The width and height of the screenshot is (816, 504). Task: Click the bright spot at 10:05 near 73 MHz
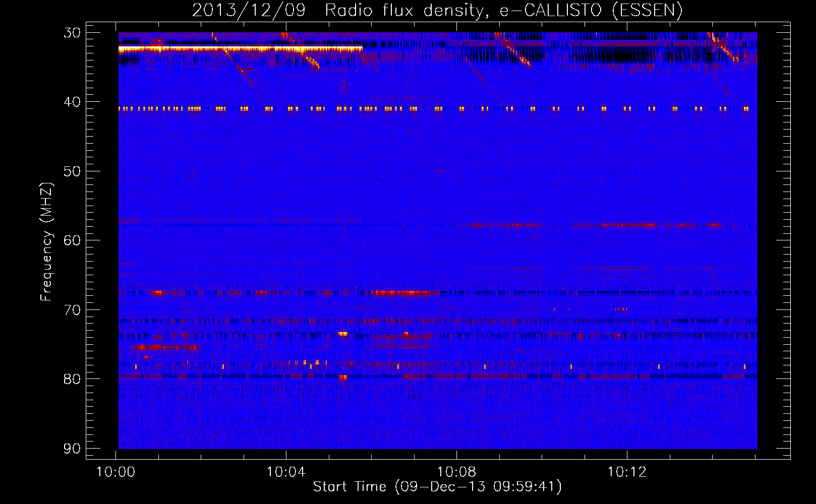tap(343, 334)
